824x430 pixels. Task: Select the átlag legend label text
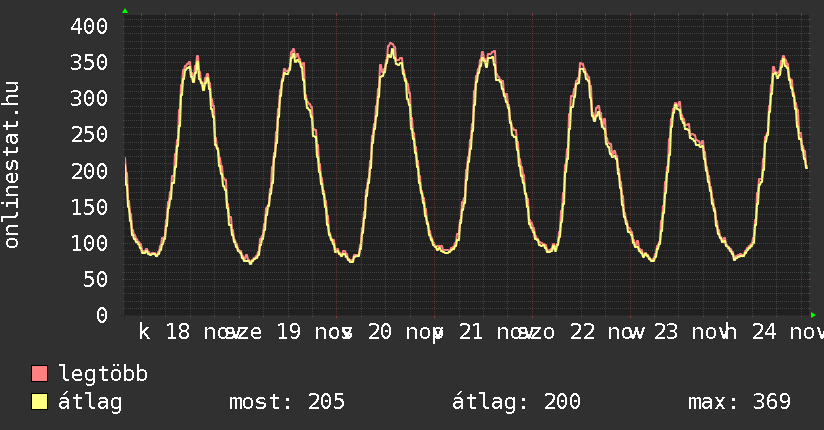pyautogui.click(x=90, y=402)
